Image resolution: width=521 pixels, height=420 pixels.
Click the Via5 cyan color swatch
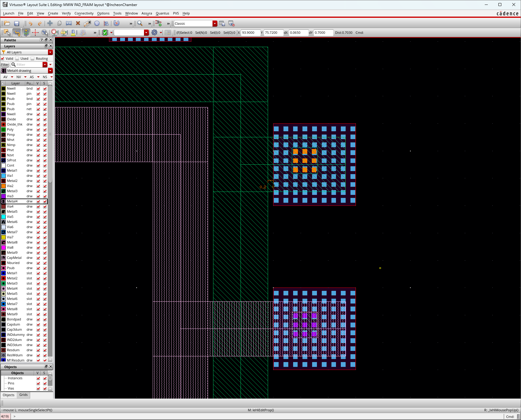(x=3, y=217)
